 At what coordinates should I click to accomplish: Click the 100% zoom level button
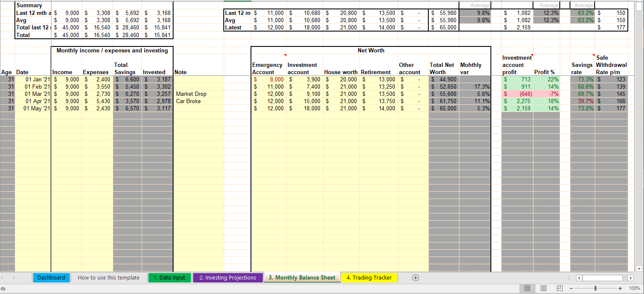pyautogui.click(x=634, y=288)
